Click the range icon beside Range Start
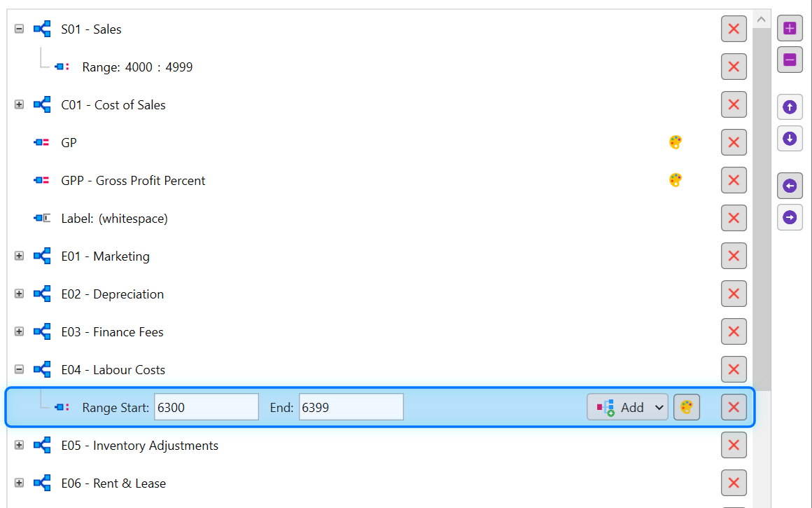 (x=62, y=407)
